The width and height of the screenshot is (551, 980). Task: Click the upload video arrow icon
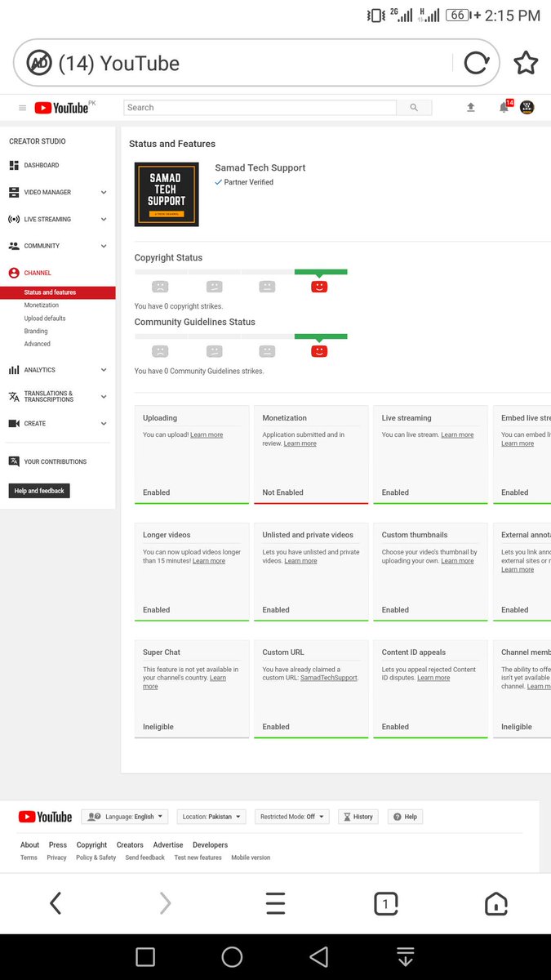pyautogui.click(x=471, y=107)
